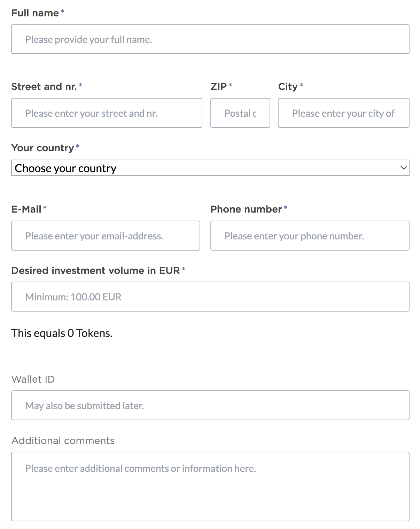
Task: Click the Full name input field
Action: click(210, 39)
